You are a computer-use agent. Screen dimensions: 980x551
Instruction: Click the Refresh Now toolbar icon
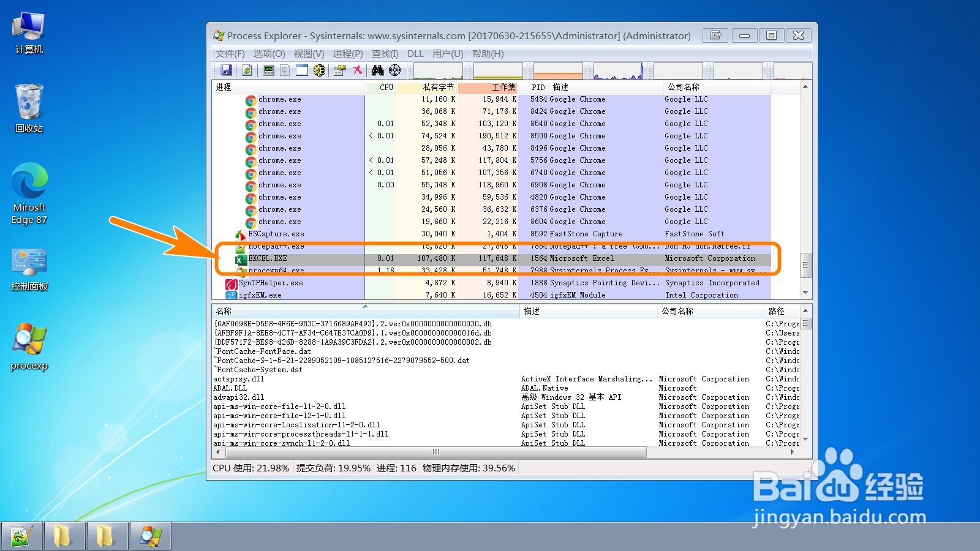tap(247, 70)
